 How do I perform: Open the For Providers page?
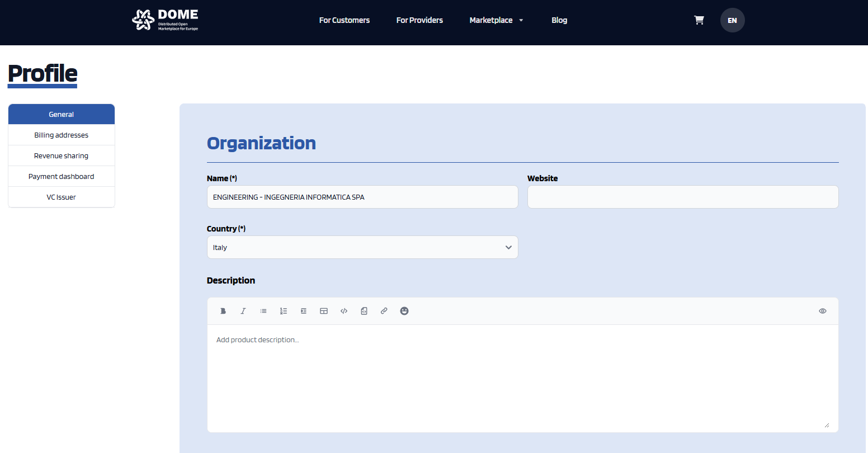point(419,20)
